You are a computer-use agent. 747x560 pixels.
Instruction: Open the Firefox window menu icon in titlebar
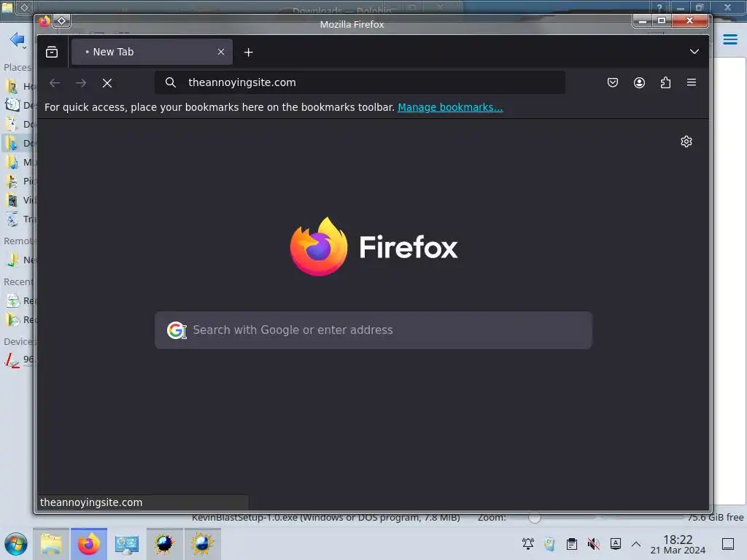(44, 21)
